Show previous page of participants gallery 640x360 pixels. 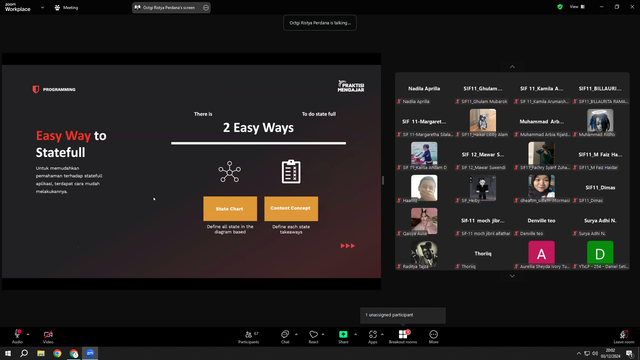[512, 67]
